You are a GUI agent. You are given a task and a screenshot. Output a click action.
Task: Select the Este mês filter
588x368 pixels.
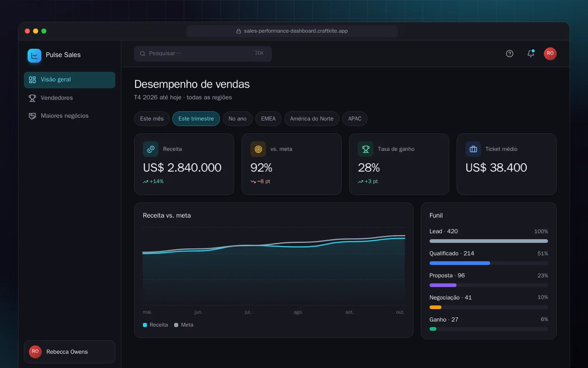point(152,119)
